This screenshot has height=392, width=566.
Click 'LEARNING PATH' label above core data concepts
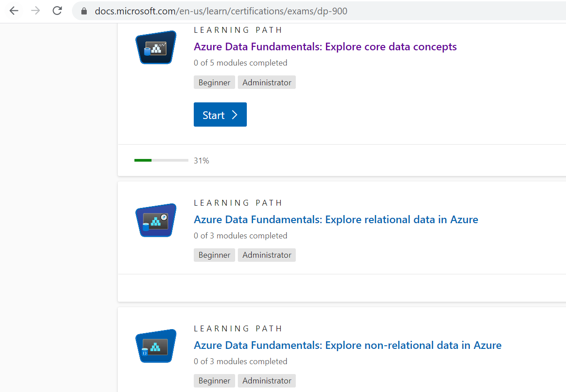tap(238, 30)
